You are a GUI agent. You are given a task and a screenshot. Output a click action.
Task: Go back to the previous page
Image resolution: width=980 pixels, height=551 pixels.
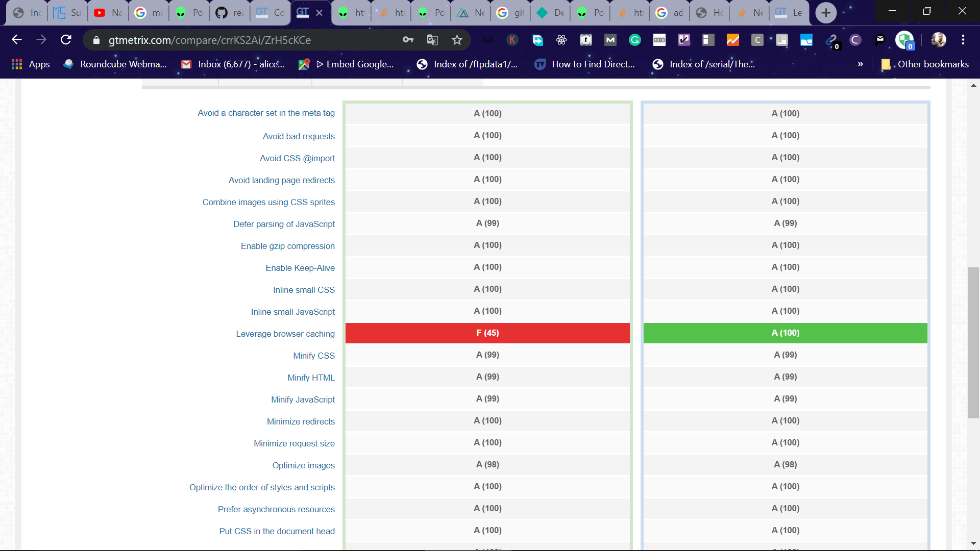tap(17, 40)
